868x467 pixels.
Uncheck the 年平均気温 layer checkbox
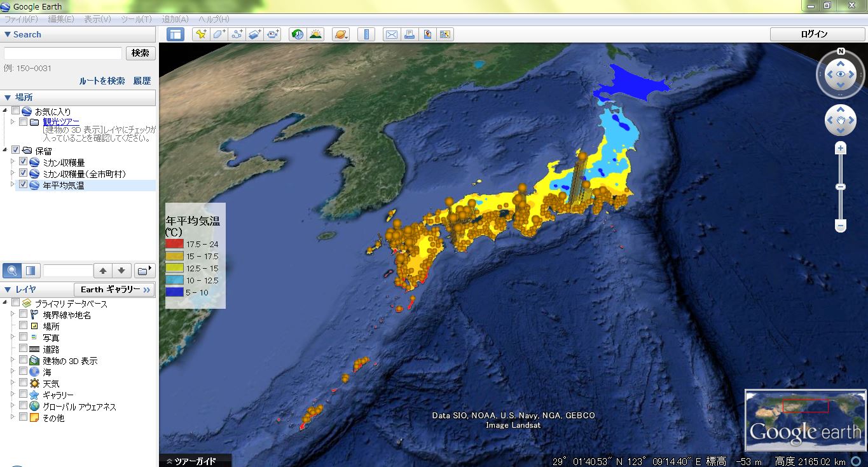pyautogui.click(x=24, y=185)
